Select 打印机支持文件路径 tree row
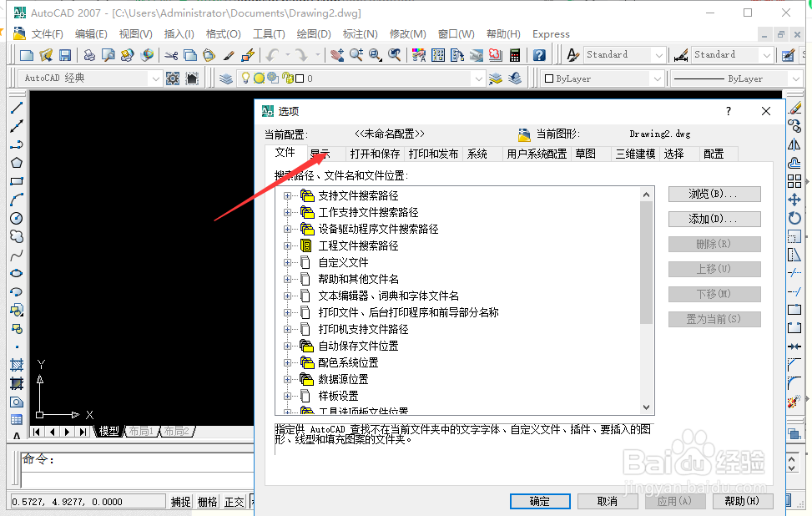Image resolution: width=812 pixels, height=516 pixels. point(363,330)
